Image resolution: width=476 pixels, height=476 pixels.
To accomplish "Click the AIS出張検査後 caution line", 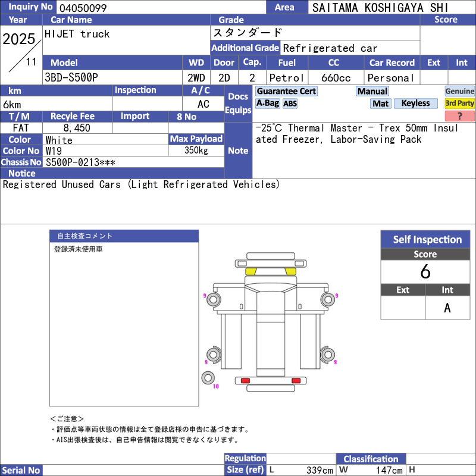I will [x=145, y=440].
